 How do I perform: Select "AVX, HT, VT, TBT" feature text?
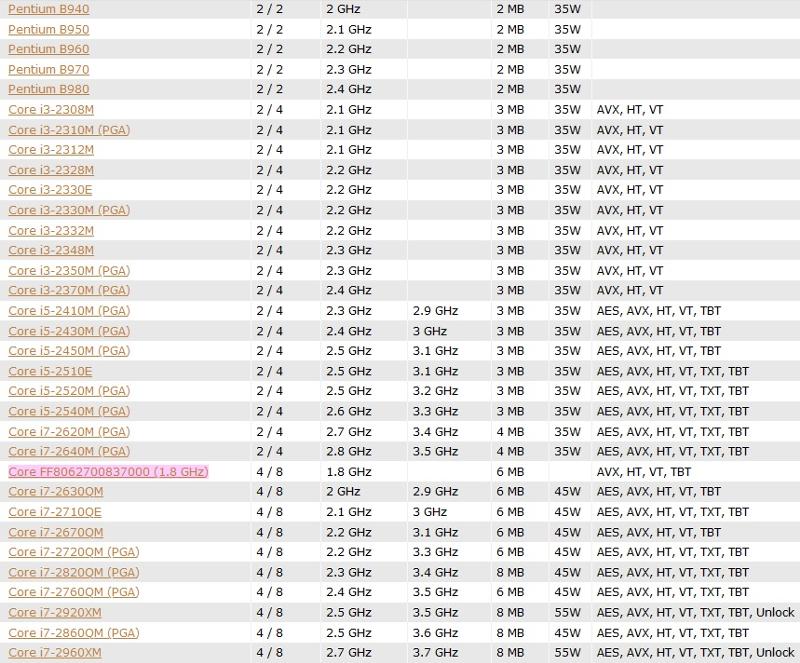tap(643, 472)
